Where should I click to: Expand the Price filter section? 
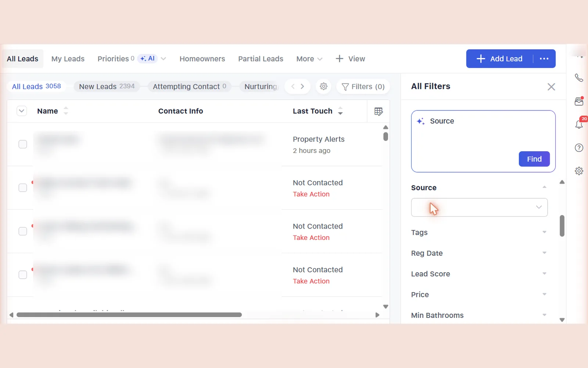(x=544, y=294)
